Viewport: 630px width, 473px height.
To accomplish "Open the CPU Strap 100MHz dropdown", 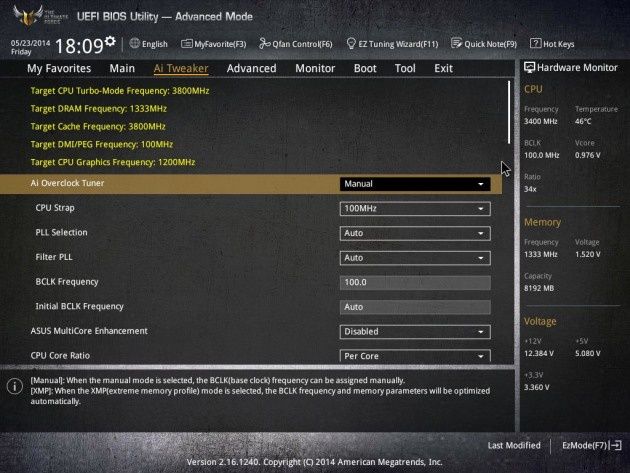I will [415, 209].
